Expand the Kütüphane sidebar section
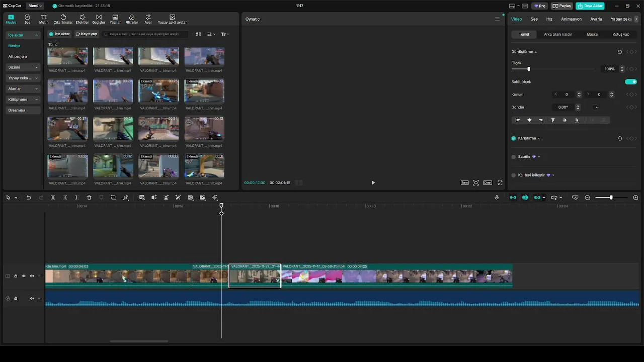 pos(23,100)
